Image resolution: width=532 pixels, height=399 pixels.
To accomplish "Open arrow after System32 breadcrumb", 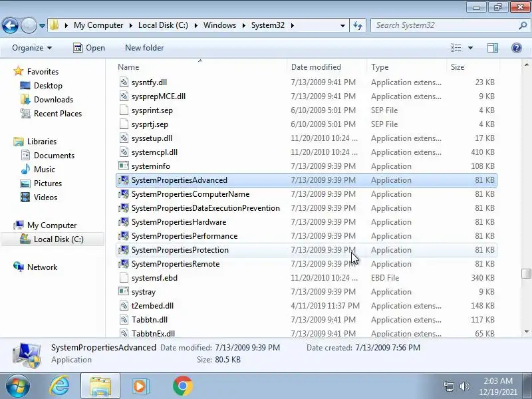I will pos(292,25).
